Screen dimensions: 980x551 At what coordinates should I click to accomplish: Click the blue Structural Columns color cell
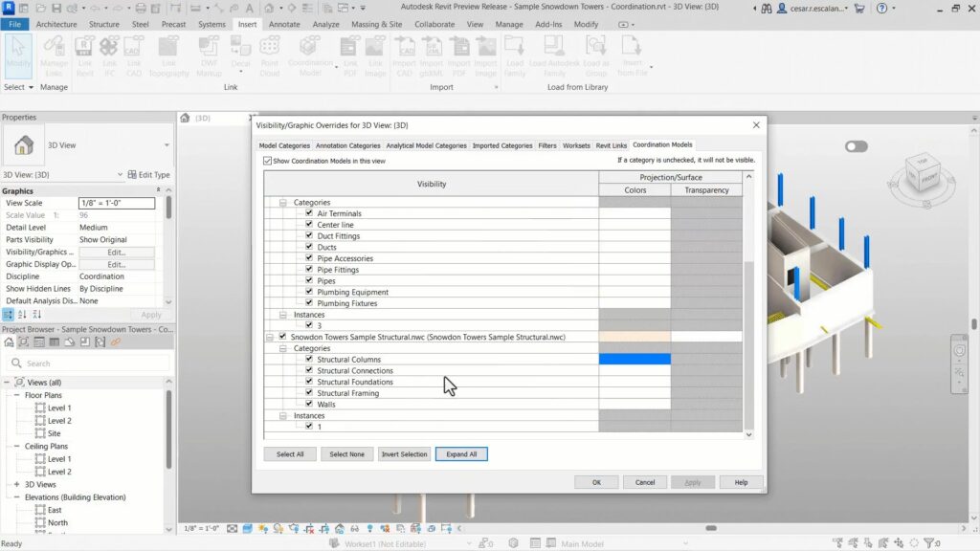635,360
